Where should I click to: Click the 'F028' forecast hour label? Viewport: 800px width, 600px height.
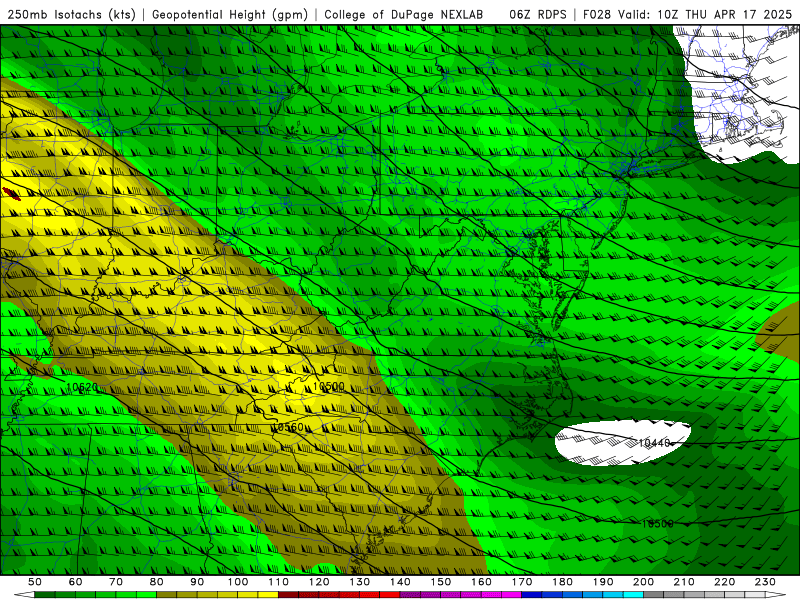pos(598,14)
